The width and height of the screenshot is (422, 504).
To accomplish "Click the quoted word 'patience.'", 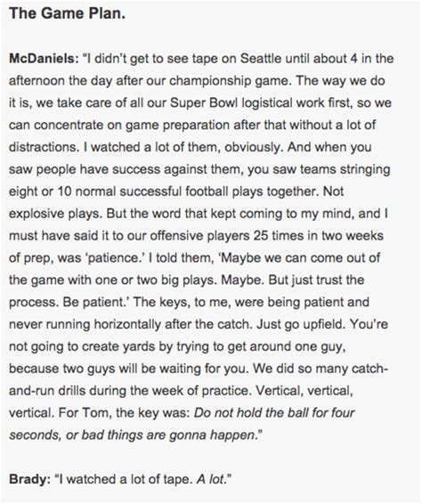I will [x=117, y=258].
